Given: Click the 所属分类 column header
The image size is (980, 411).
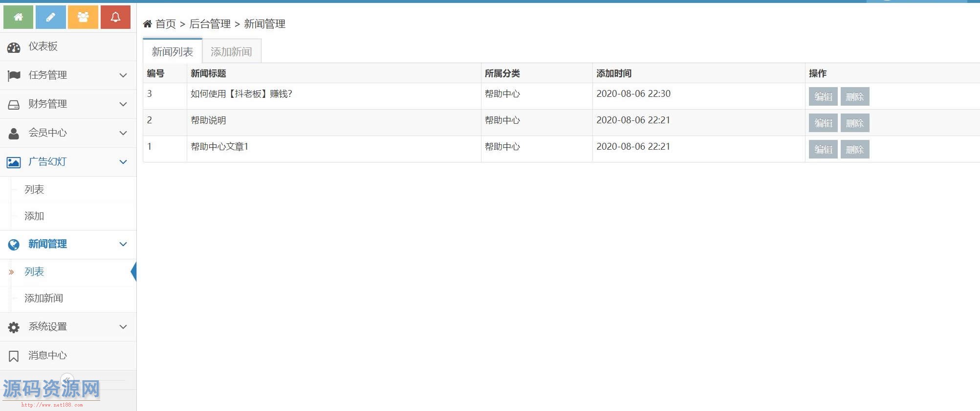Looking at the screenshot, I should click(502, 73).
